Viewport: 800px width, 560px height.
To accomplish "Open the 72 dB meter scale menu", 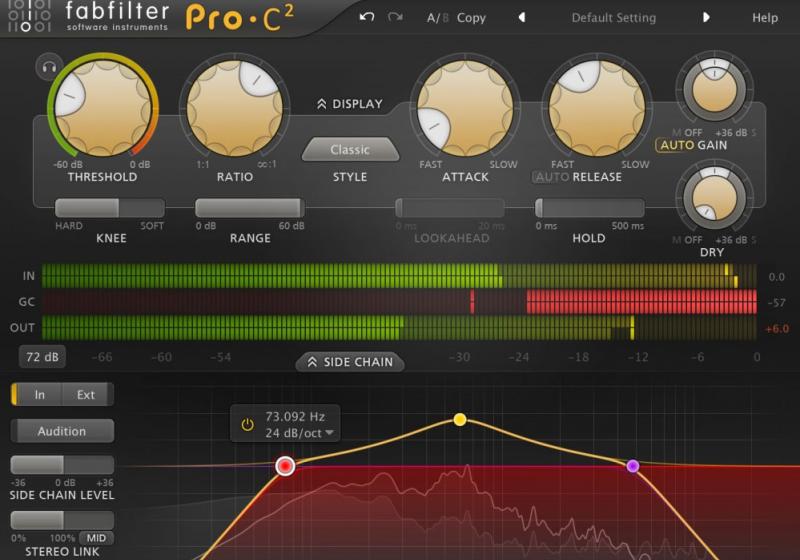I will [x=42, y=357].
